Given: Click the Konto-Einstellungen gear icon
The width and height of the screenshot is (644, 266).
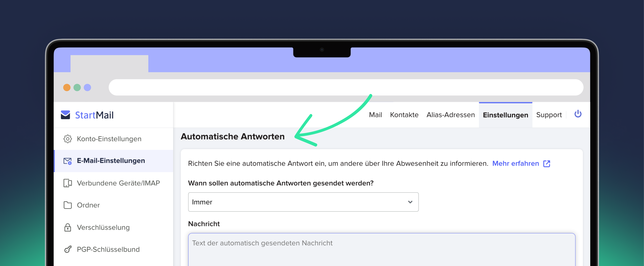Looking at the screenshot, I should (x=68, y=139).
